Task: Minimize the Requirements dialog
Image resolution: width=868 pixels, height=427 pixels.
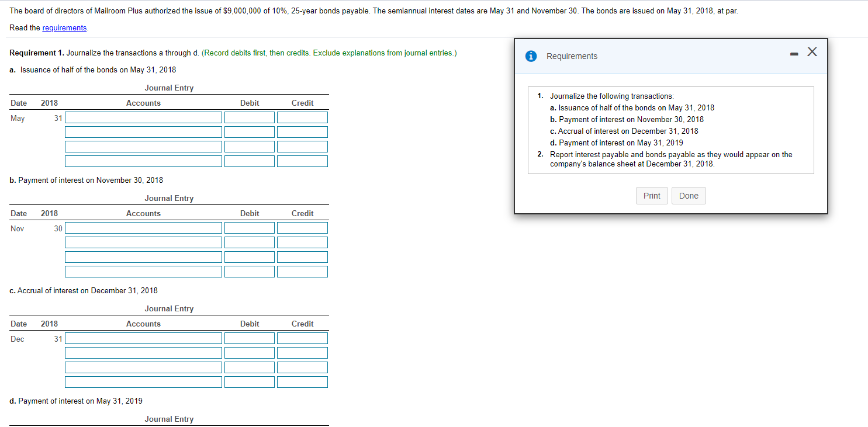Action: coord(793,54)
